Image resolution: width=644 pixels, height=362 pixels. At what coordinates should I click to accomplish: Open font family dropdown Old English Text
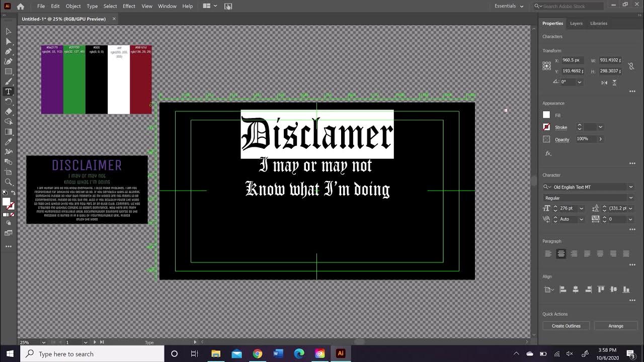click(631, 187)
